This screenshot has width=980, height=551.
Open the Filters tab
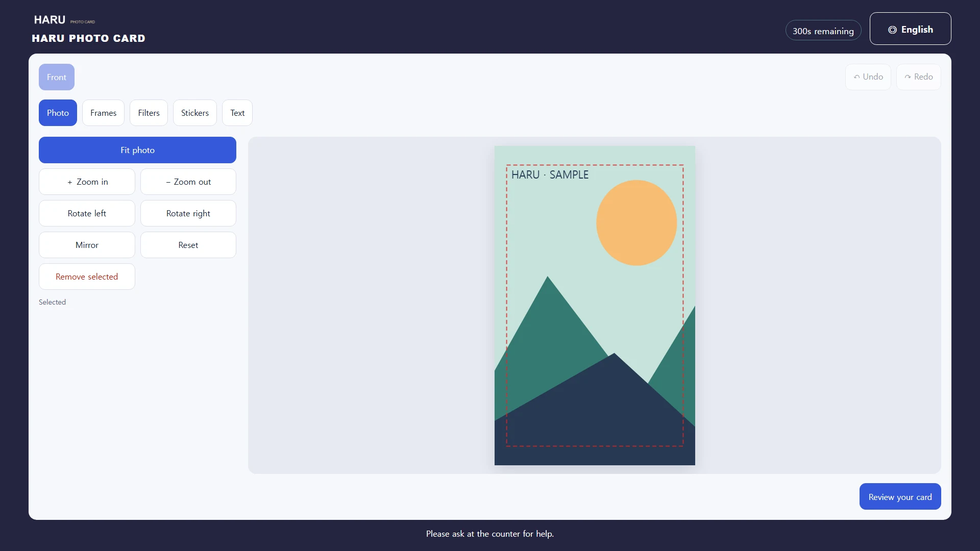(149, 113)
